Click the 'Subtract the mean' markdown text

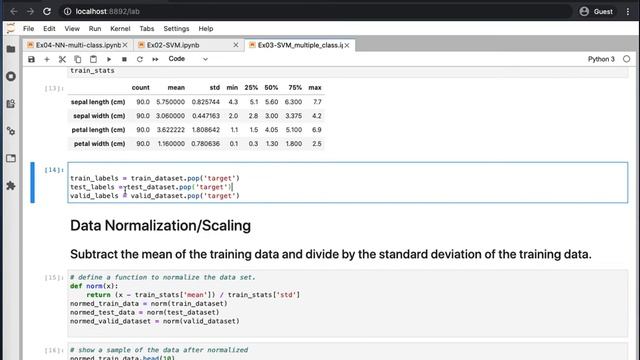(331, 254)
